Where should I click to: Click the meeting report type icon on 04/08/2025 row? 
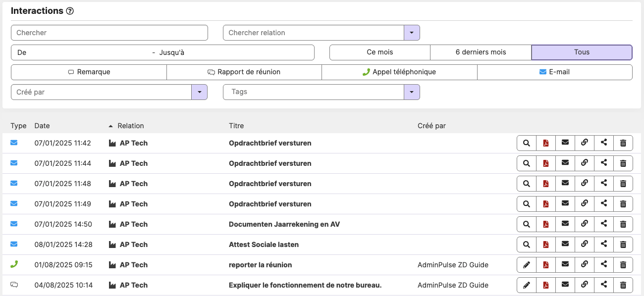[14, 285]
